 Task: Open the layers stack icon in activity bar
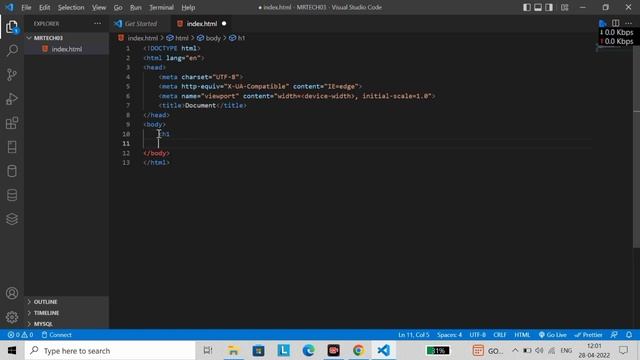tap(12, 219)
